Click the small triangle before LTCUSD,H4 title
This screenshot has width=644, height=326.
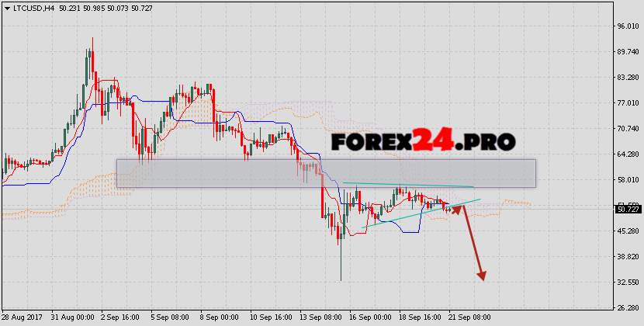tap(5, 7)
